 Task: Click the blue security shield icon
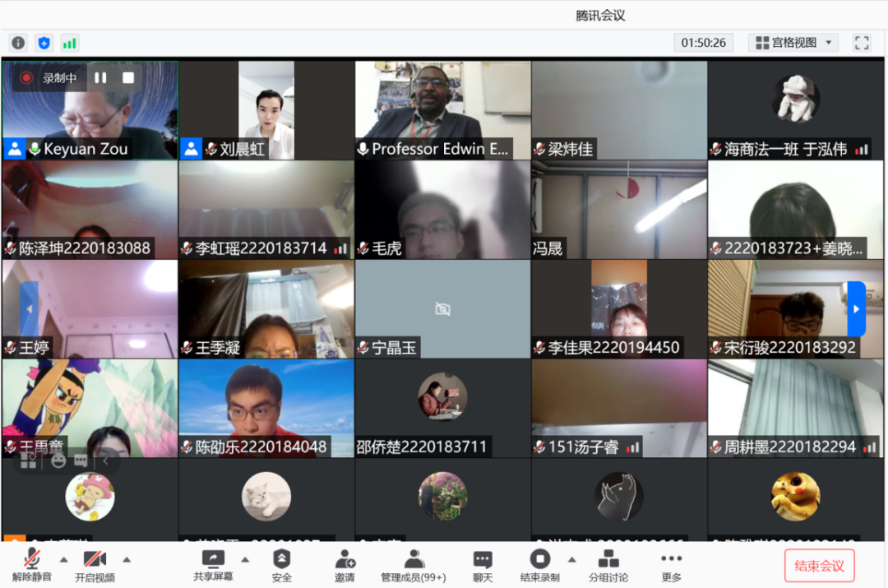click(44, 43)
